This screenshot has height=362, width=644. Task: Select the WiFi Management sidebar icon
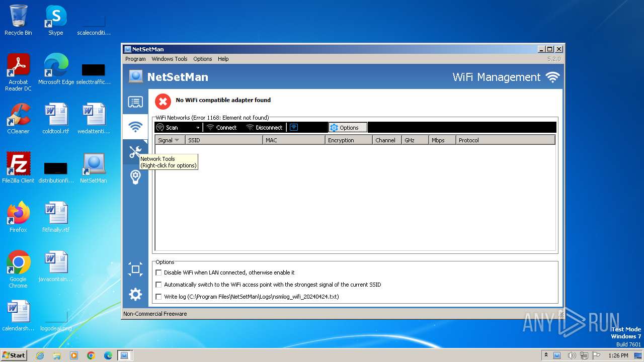[135, 127]
